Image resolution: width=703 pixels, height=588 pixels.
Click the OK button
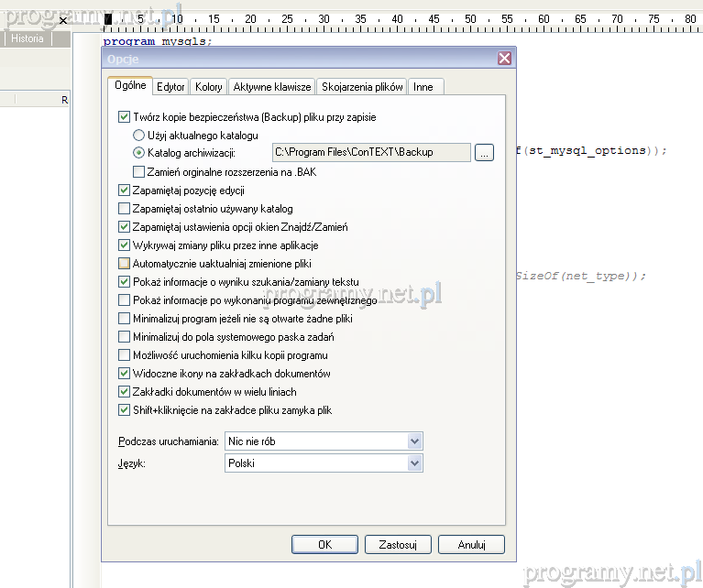(324, 544)
